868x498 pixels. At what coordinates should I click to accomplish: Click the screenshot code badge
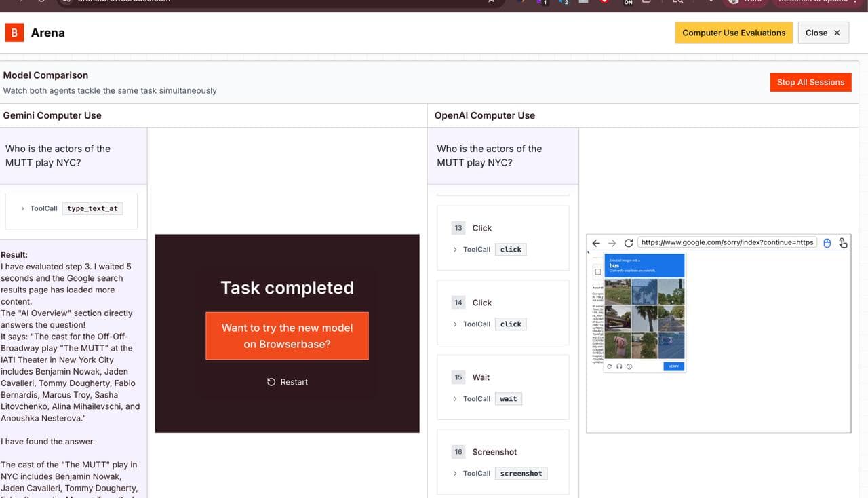[521, 474]
